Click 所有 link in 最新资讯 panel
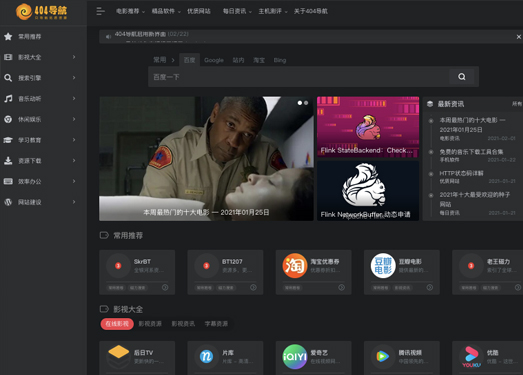Viewport: 523px width, 375px height. 517,104
